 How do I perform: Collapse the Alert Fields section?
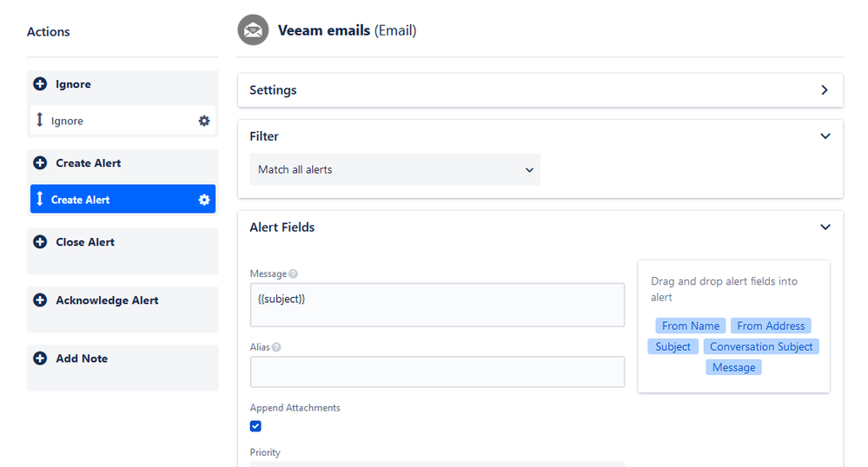[825, 227]
